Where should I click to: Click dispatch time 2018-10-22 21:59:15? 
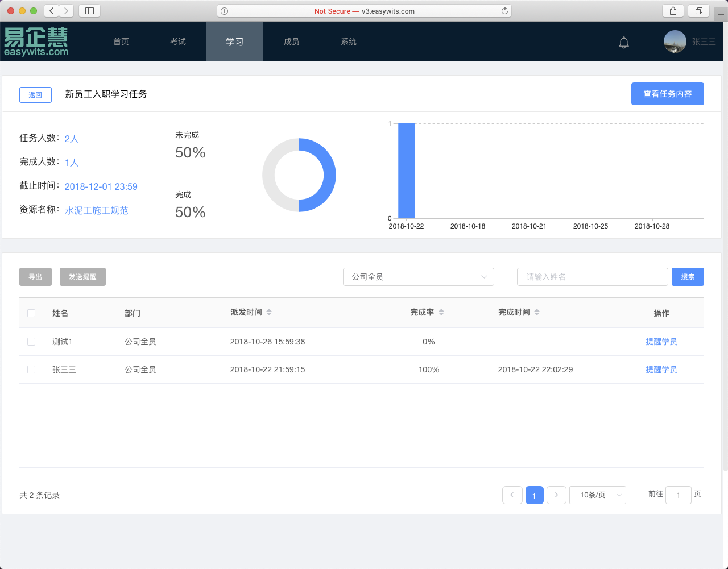267,369
